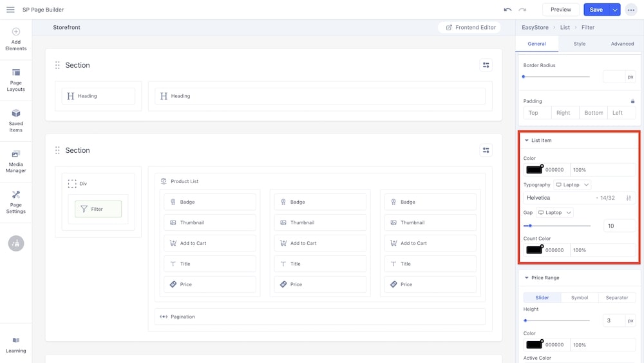Click the undo arrow icon
644x363 pixels.
(x=507, y=10)
